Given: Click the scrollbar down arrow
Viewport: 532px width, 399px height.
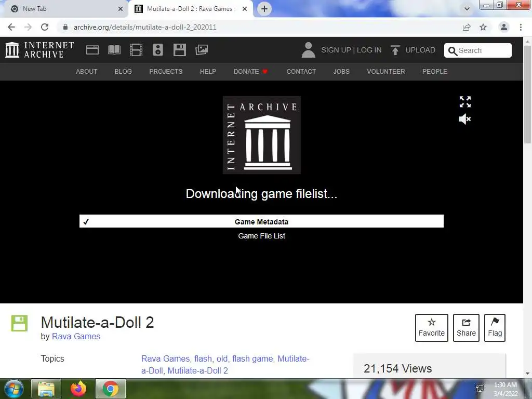Looking at the screenshot, I should pos(527,374).
